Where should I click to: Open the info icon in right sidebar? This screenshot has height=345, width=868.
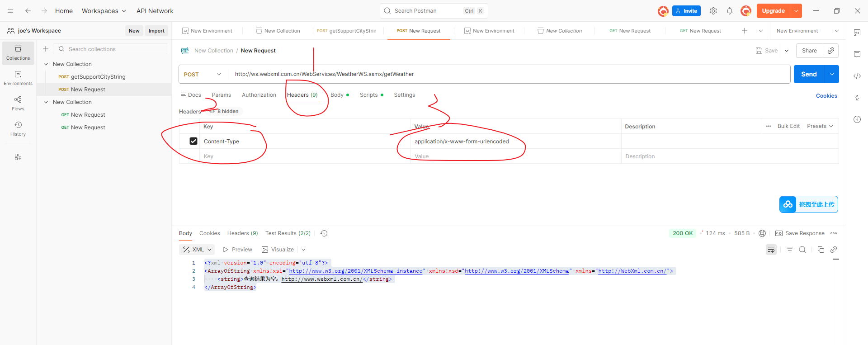(857, 119)
